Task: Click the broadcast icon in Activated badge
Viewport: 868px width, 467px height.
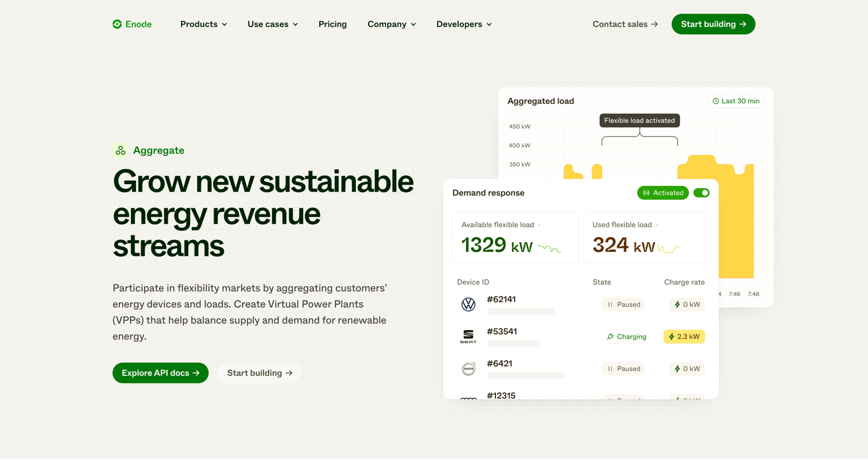Action: click(x=646, y=193)
